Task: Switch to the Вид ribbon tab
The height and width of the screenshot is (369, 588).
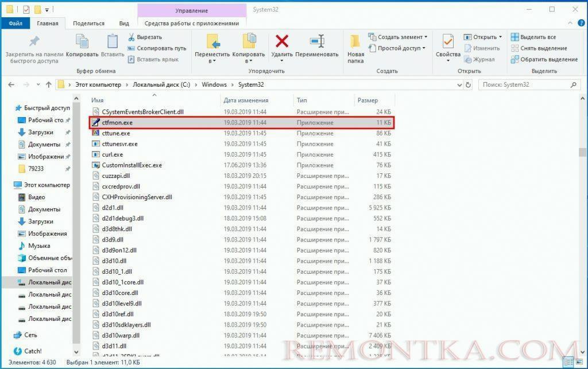Action: pos(124,23)
